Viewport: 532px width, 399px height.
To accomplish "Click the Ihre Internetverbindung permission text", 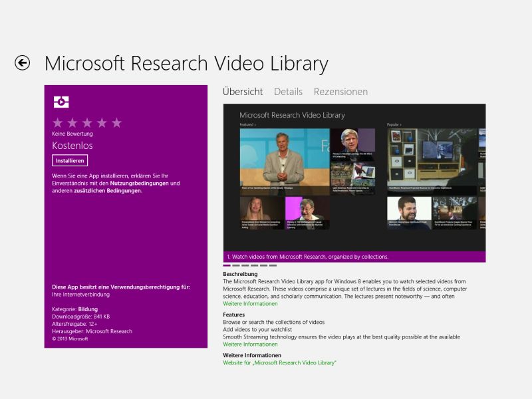I will coord(80,295).
